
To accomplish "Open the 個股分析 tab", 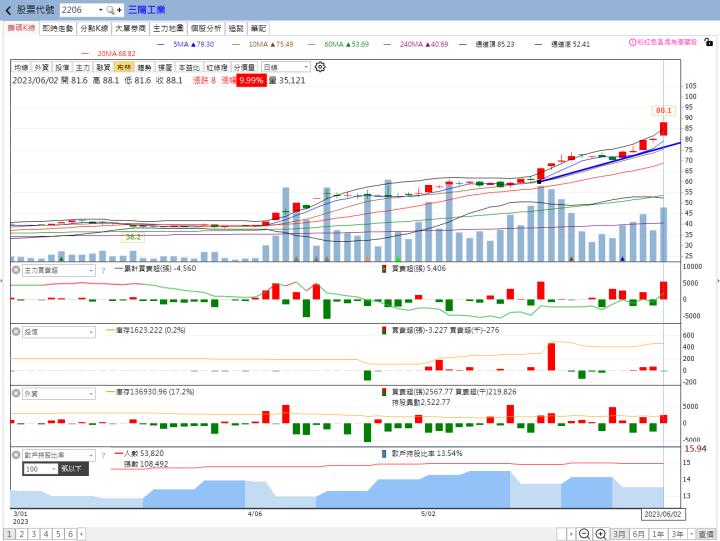I will [x=205, y=29].
